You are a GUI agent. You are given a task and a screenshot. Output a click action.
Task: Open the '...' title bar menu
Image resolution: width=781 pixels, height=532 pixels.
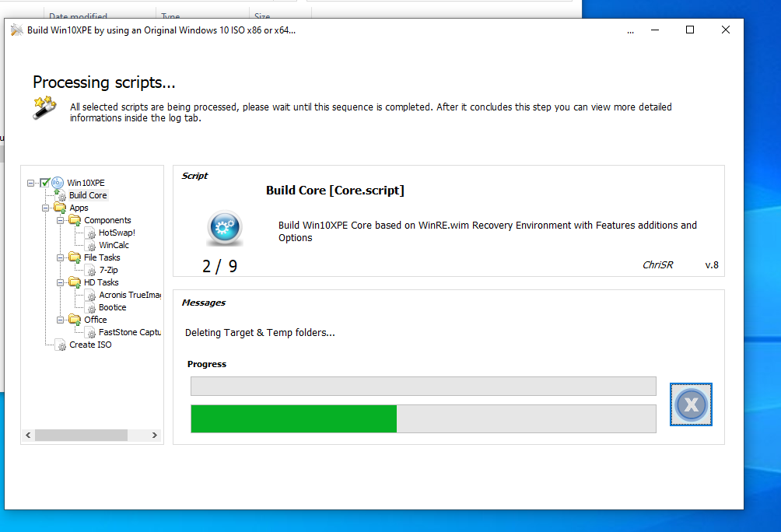click(631, 30)
